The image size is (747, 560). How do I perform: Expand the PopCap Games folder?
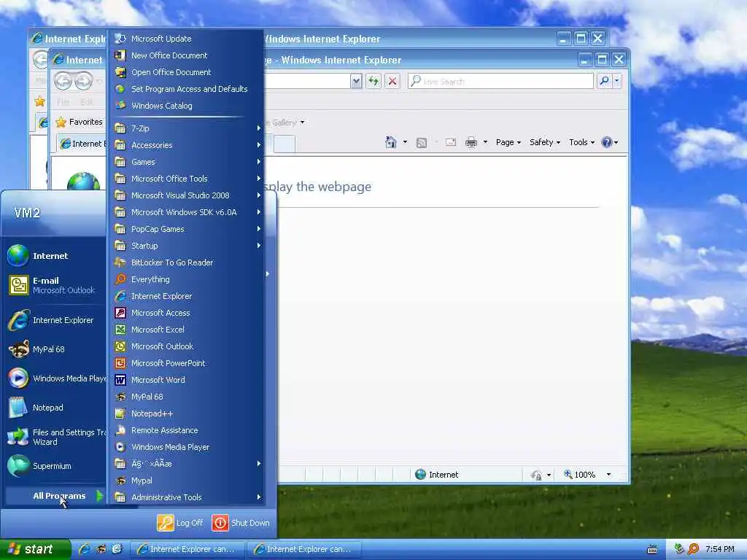(186, 228)
